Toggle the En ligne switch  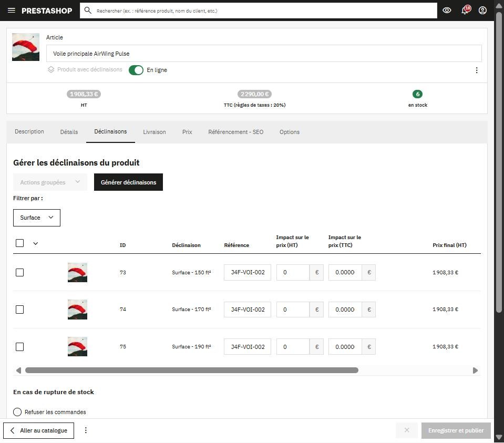[136, 70]
